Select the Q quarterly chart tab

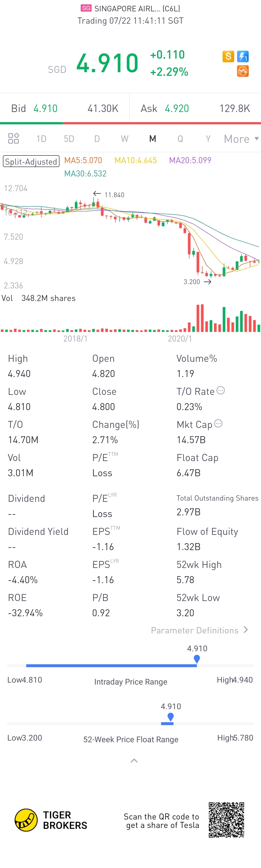tap(180, 139)
